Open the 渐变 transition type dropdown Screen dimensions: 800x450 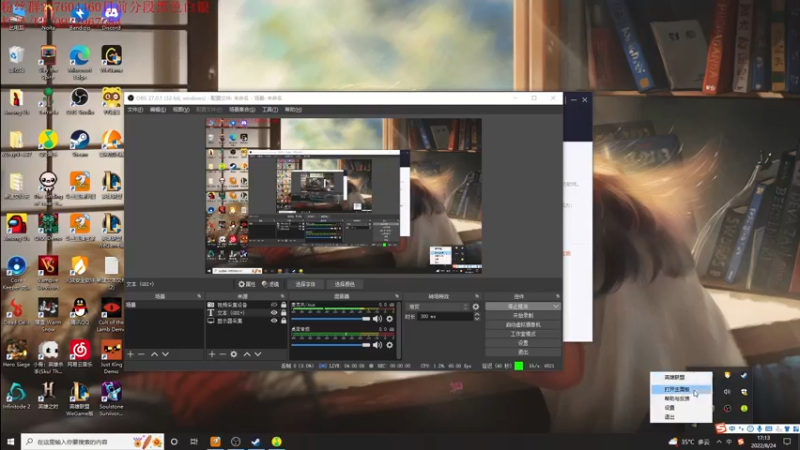pos(438,307)
